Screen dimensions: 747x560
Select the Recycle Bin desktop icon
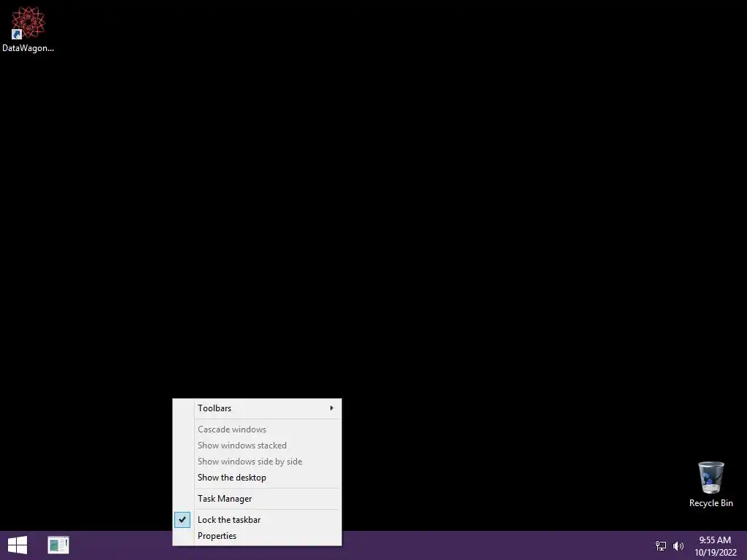pyautogui.click(x=711, y=484)
